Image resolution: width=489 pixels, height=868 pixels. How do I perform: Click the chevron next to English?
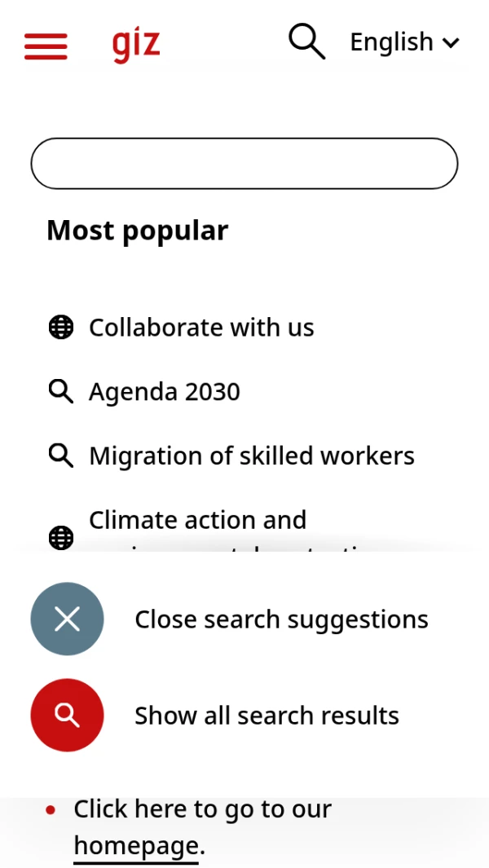pyautogui.click(x=451, y=42)
